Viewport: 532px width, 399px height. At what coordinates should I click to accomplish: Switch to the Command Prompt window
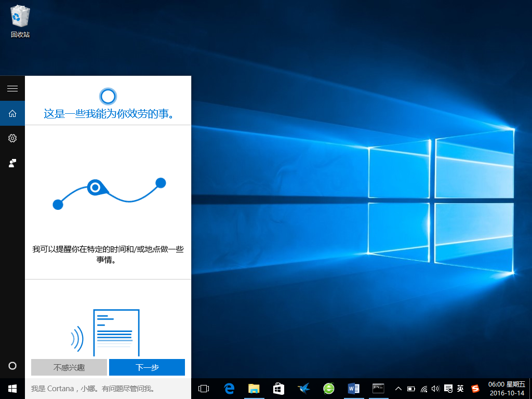pos(378,389)
